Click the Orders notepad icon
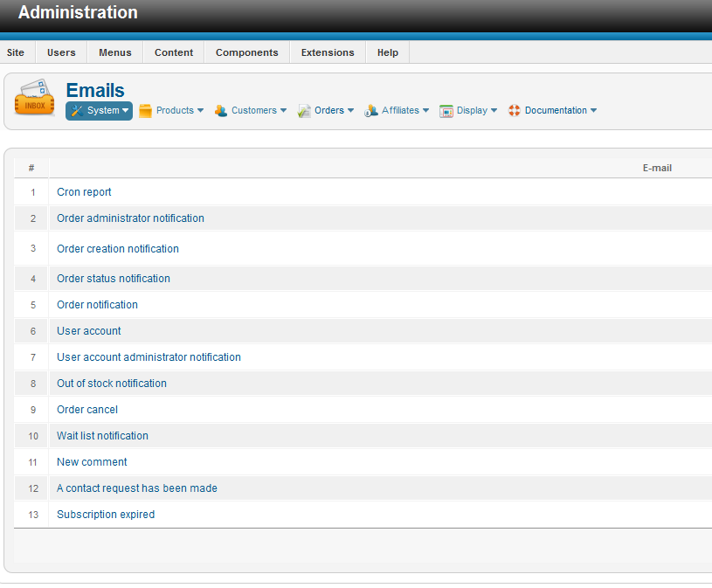The height and width of the screenshot is (588, 712). point(304,111)
